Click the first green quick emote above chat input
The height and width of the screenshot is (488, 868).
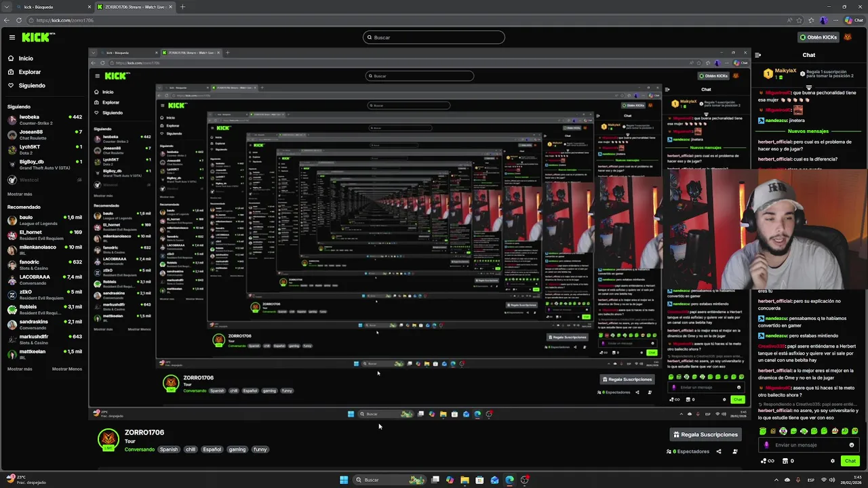pyautogui.click(x=763, y=431)
